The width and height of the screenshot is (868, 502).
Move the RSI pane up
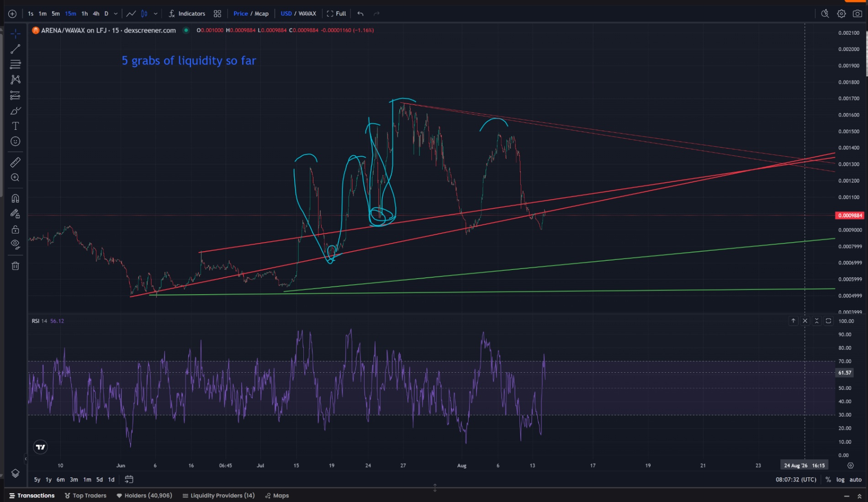coord(793,321)
